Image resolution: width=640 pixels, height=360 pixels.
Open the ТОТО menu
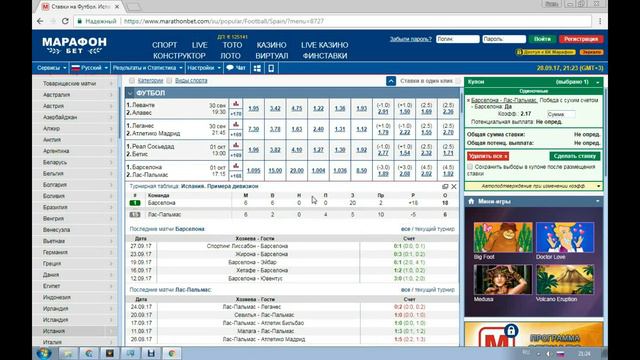(x=232, y=45)
